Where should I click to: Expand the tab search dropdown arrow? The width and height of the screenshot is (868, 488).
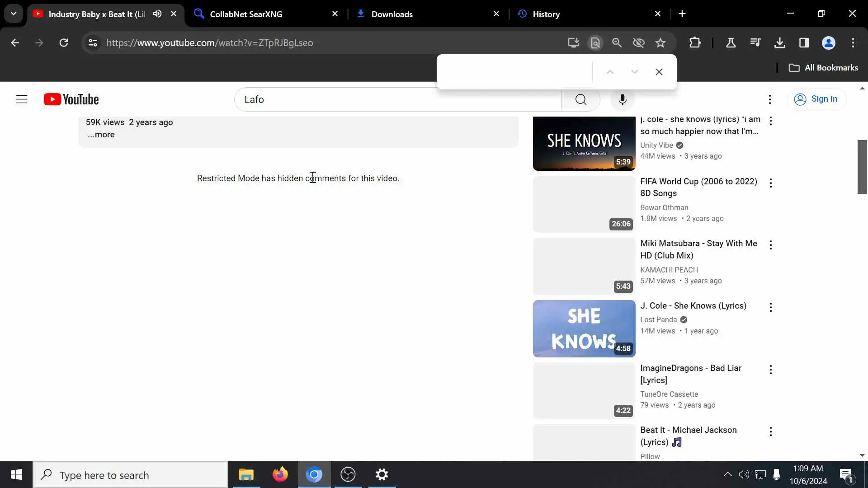(x=14, y=14)
